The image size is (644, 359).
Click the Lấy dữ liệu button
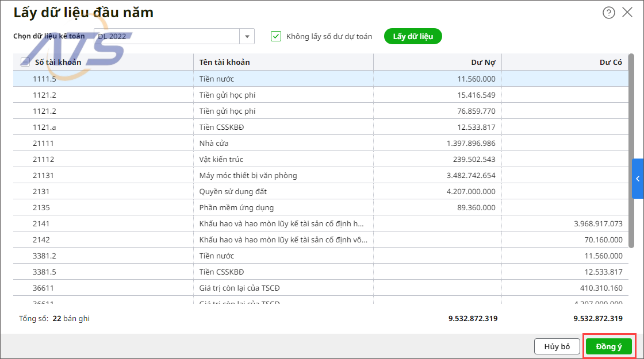tap(413, 36)
